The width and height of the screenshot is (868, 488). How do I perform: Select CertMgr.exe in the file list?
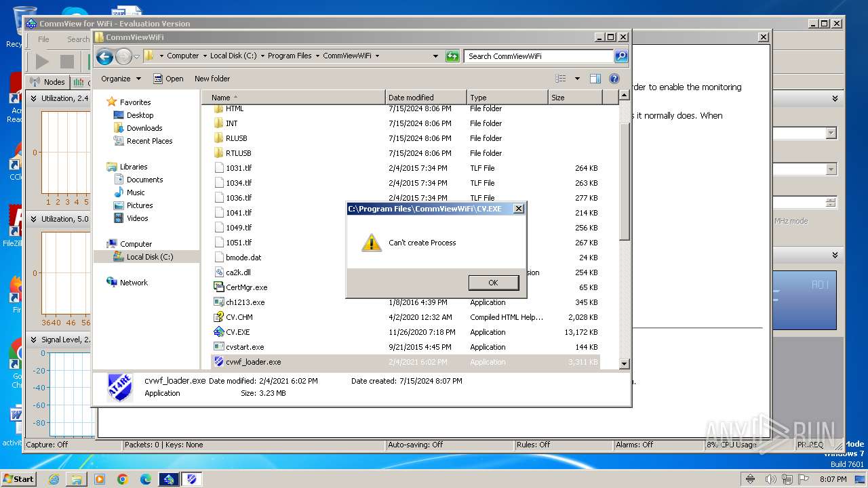246,287
